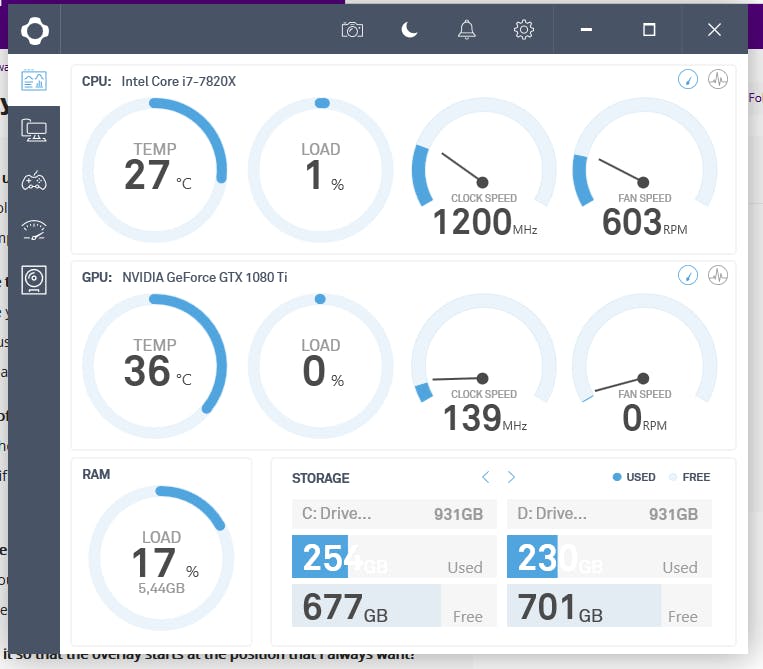
Task: Click the 5,44GB RAM usage value
Action: pos(162,589)
